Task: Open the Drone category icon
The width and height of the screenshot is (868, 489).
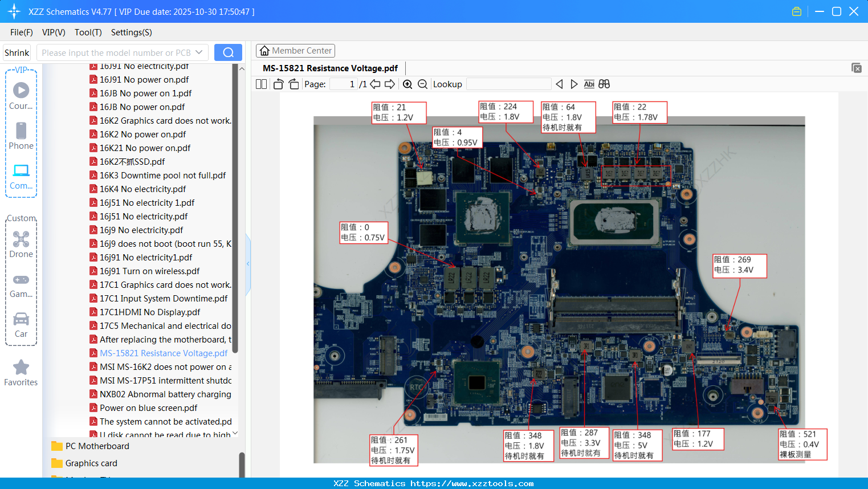Action: click(21, 239)
